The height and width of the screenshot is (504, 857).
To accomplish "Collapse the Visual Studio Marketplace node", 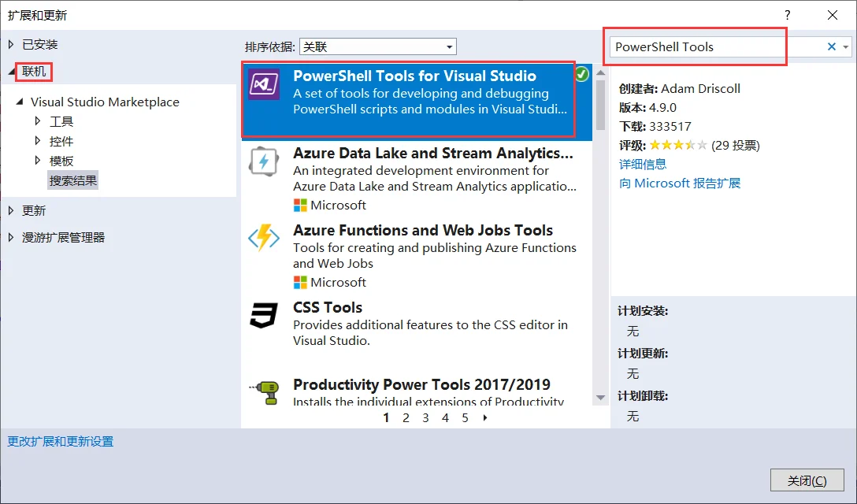I will [20, 102].
